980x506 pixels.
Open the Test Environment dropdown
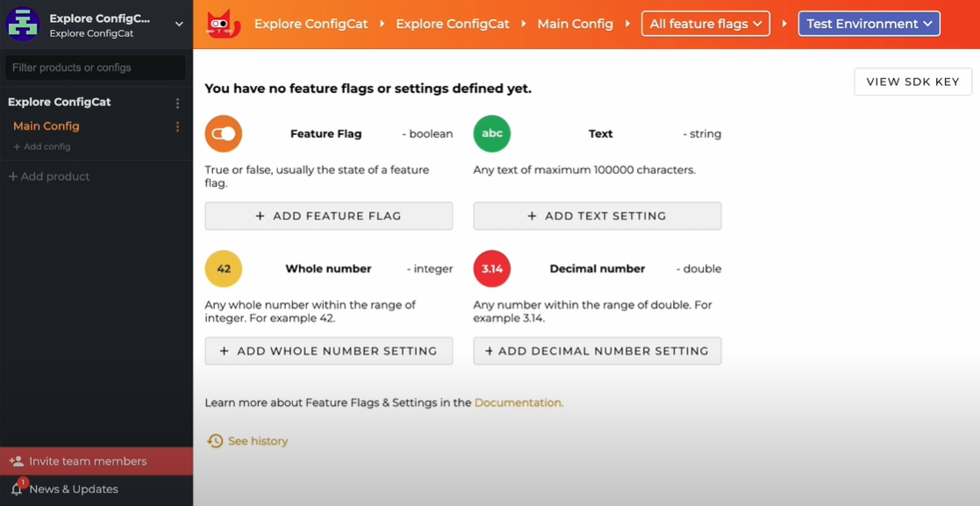pyautogui.click(x=869, y=24)
